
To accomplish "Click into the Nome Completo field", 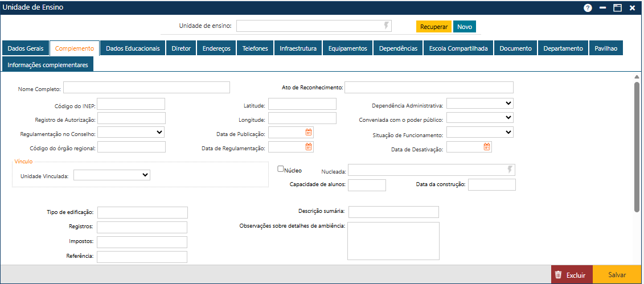I will click(x=146, y=87).
